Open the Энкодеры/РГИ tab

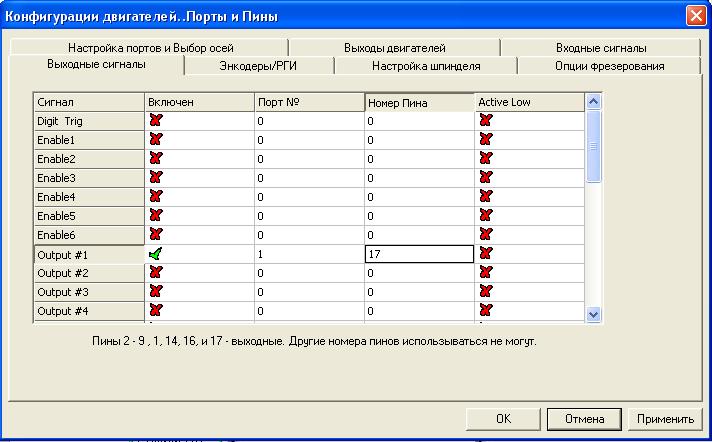(258, 66)
